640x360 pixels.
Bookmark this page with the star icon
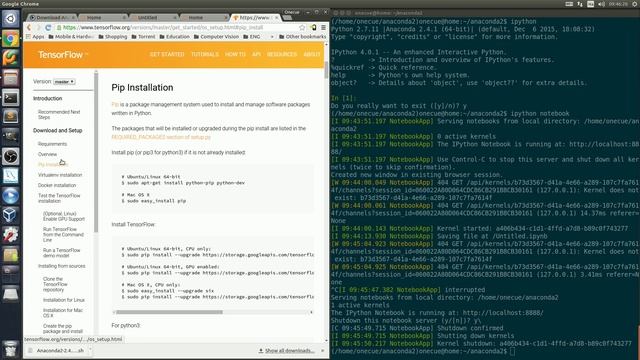(302, 28)
